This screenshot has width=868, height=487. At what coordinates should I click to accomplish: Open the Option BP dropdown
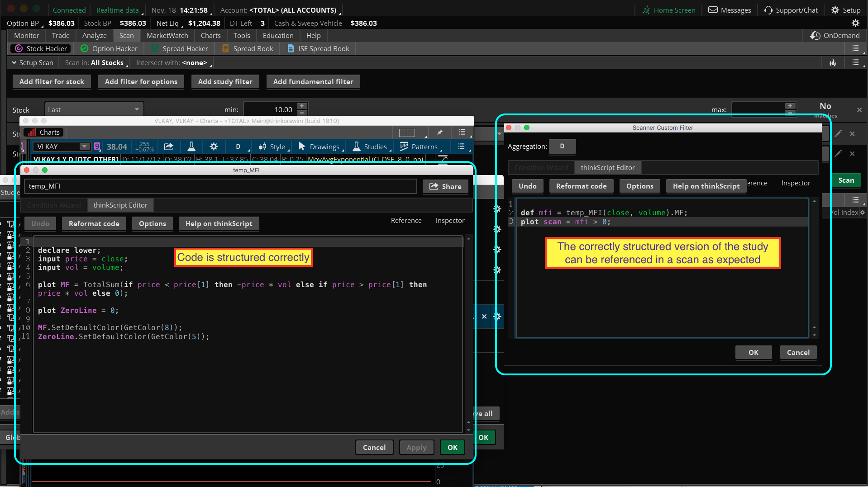pyautogui.click(x=24, y=23)
